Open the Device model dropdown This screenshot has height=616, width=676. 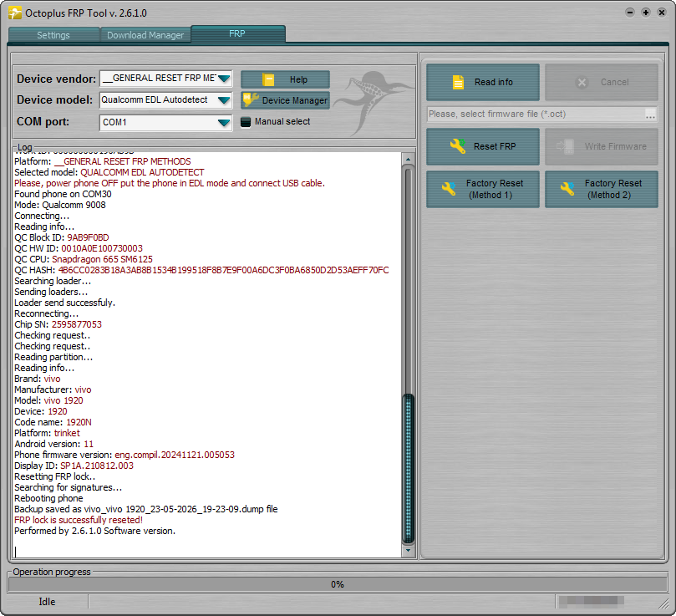(x=224, y=100)
